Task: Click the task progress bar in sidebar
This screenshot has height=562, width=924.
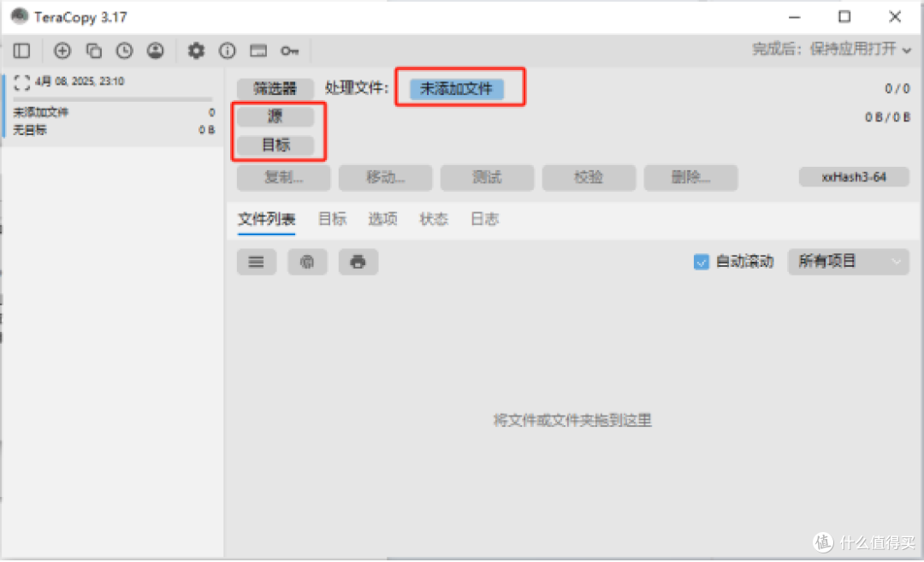Action: (113, 99)
